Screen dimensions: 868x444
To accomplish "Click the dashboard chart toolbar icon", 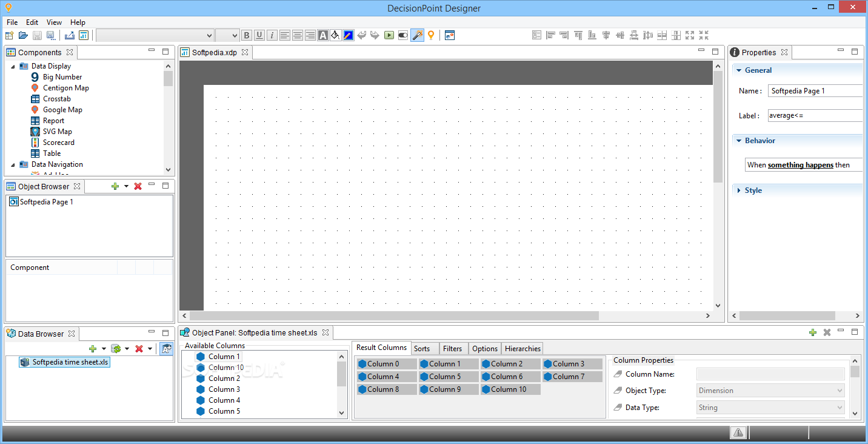I will pos(84,35).
